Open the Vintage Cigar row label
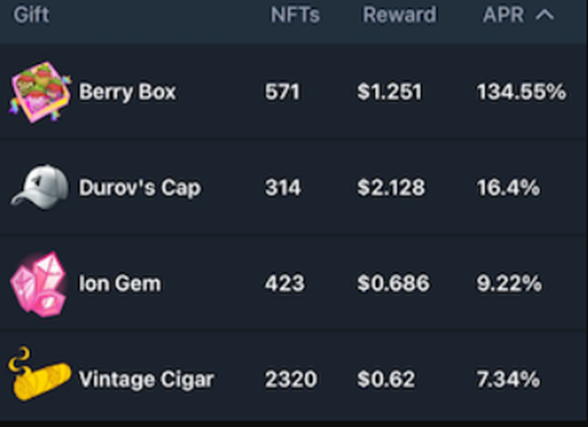Viewport: 588px width, 427px height. [x=146, y=379]
